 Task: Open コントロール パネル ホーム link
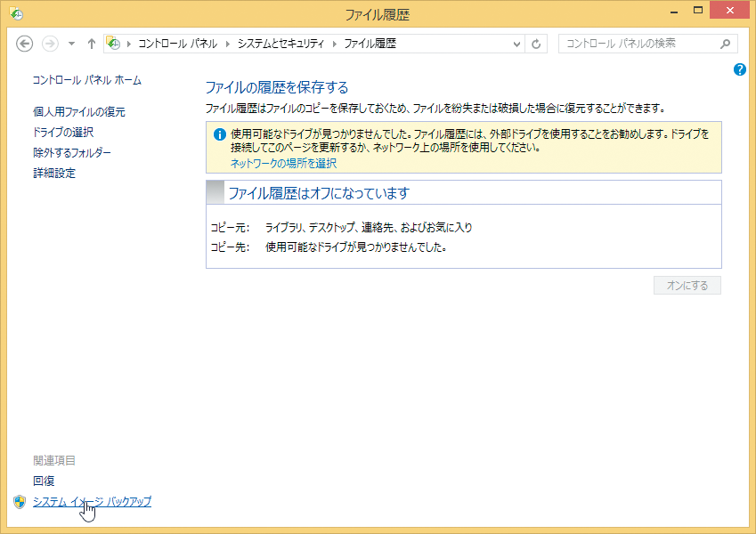point(86,80)
